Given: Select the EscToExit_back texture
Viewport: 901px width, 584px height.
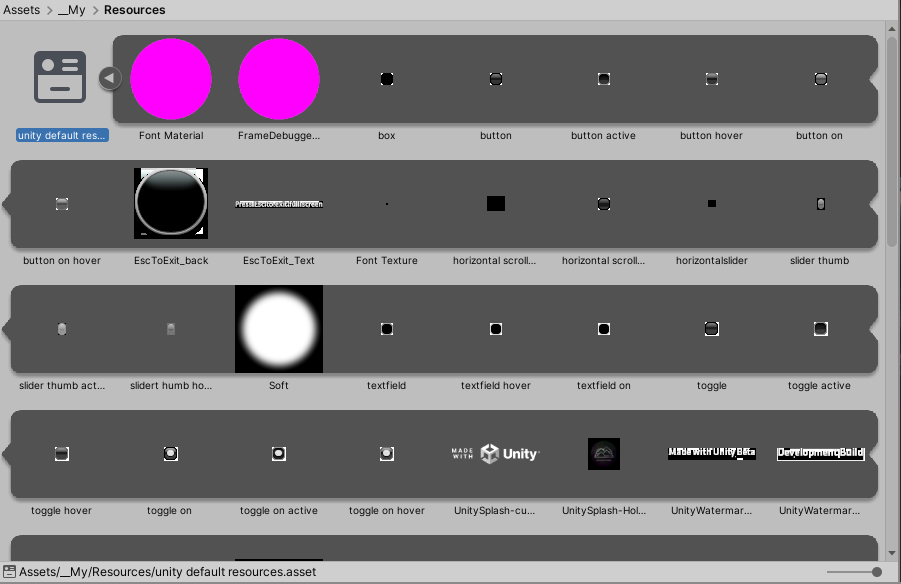Looking at the screenshot, I should [170, 203].
